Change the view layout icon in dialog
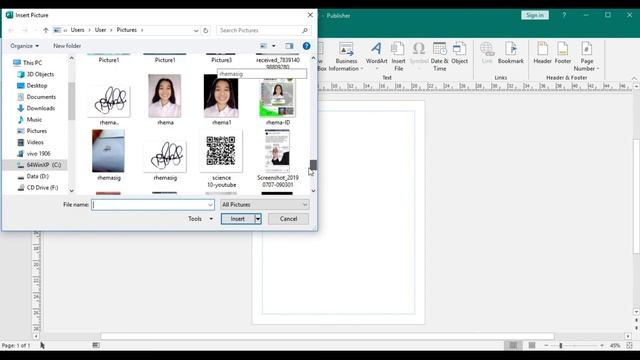 pyautogui.click(x=264, y=46)
